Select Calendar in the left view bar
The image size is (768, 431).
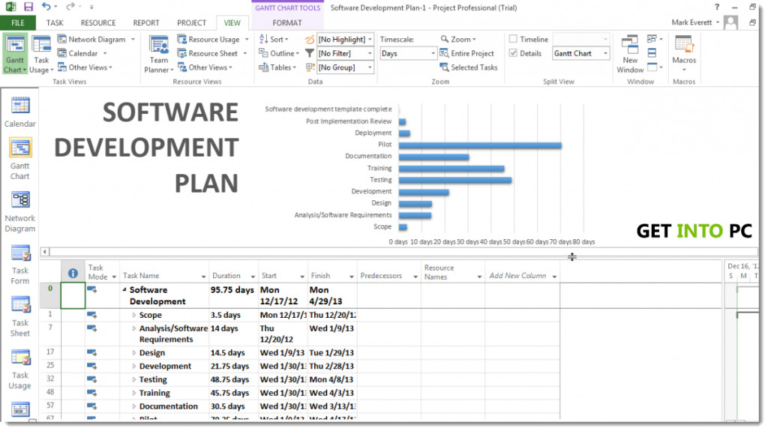click(x=20, y=112)
